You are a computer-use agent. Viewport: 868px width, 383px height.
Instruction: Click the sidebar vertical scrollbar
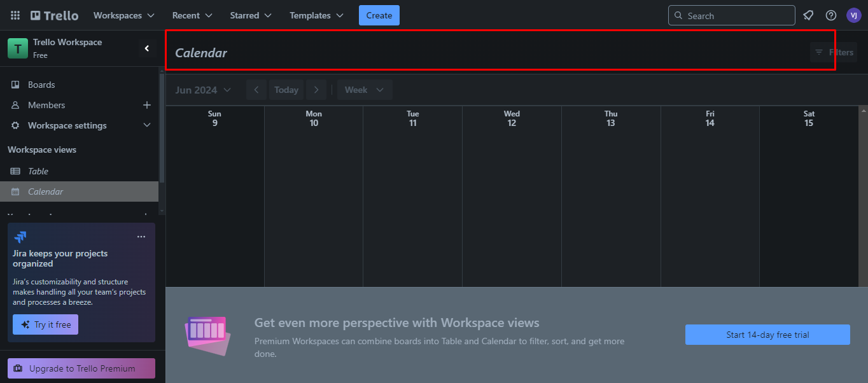coord(162,127)
